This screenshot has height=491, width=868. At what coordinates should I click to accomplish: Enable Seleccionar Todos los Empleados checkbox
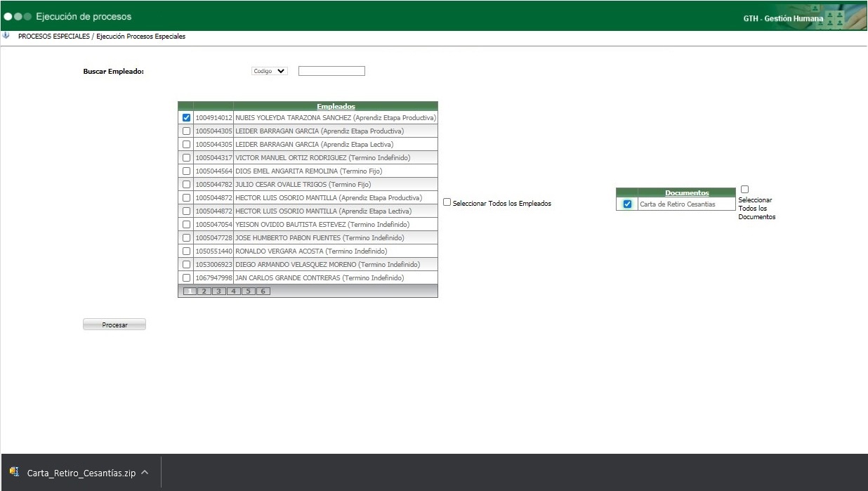(x=447, y=202)
